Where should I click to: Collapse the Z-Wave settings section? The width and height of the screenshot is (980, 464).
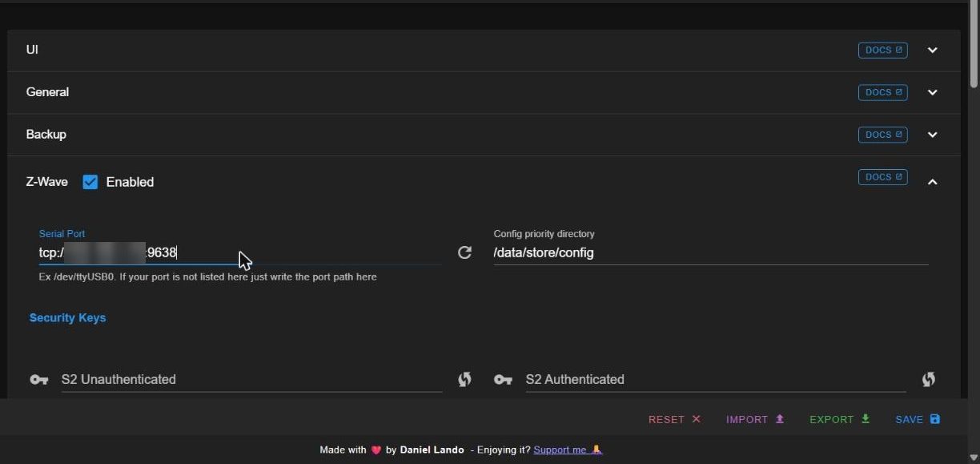click(932, 182)
